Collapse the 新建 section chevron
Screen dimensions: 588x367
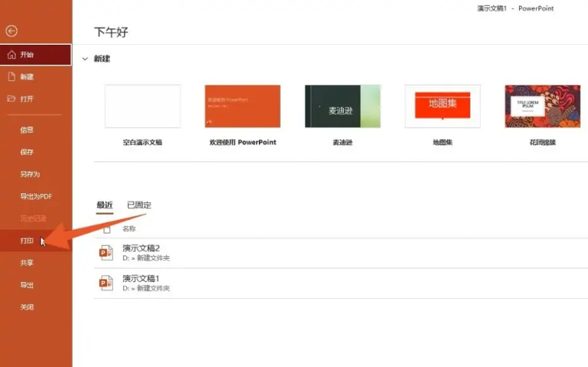(85, 59)
